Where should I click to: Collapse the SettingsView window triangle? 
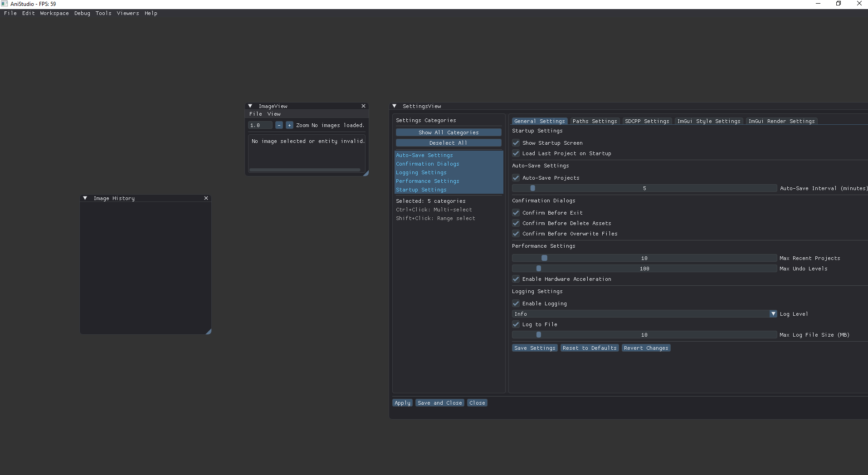[x=395, y=106]
